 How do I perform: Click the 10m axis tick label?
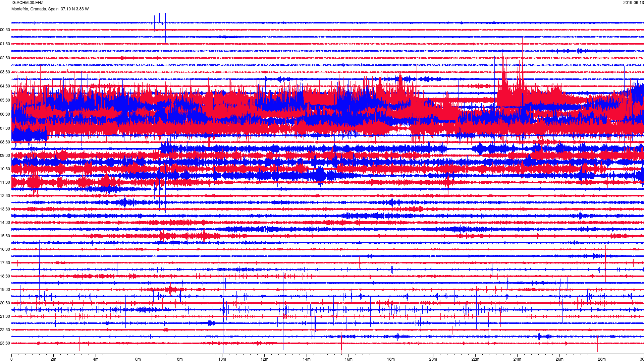[x=222, y=359]
